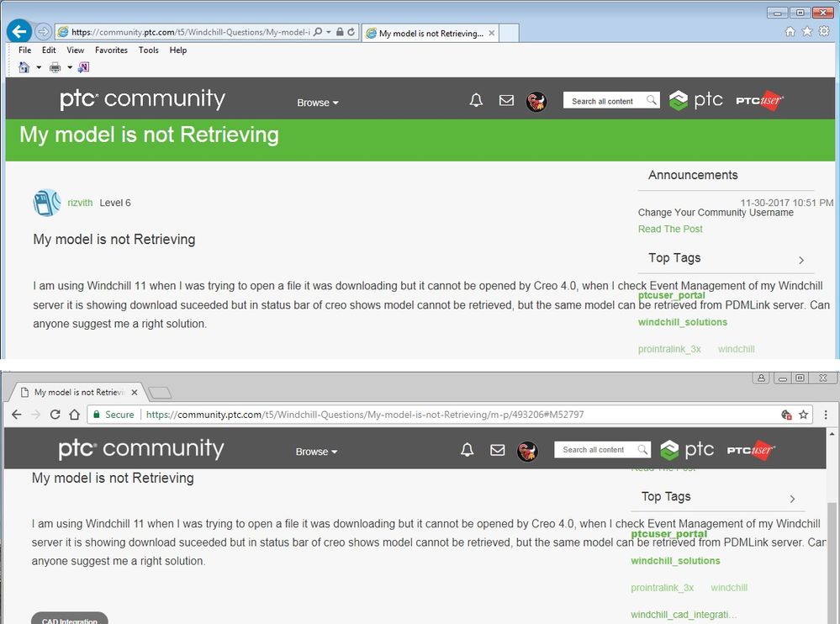Open user avatar in Chrome window header
This screenshot has width=840, height=624.
527,451
